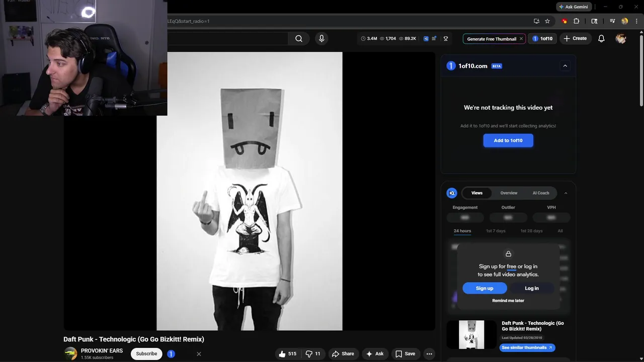The width and height of the screenshot is (644, 362).
Task: Click the 1,704 views stat
Action: pos(387,38)
